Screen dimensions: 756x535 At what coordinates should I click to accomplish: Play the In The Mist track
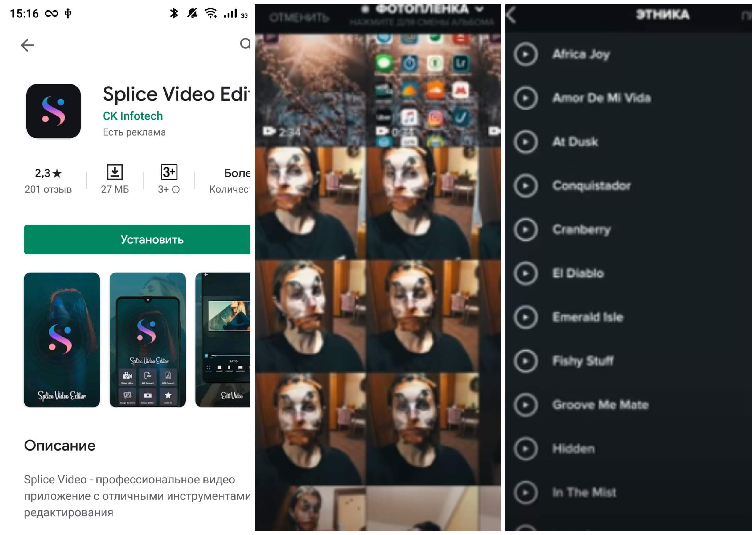click(526, 492)
